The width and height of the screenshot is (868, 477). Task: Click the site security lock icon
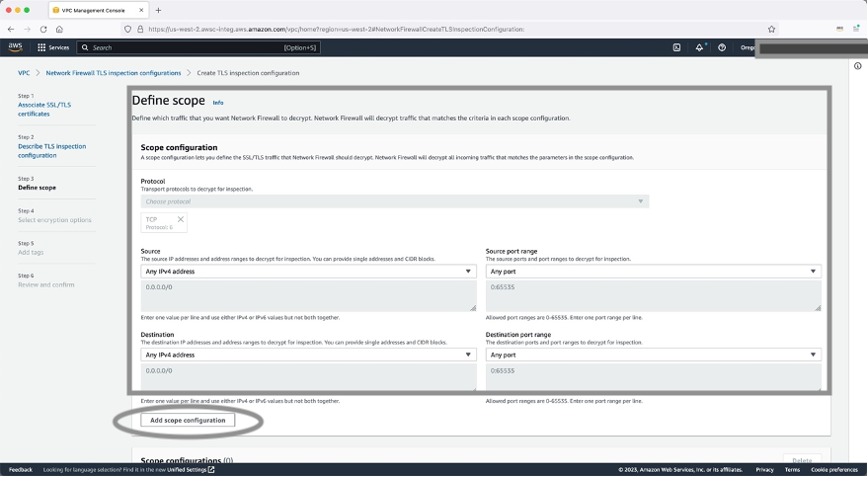(x=140, y=30)
